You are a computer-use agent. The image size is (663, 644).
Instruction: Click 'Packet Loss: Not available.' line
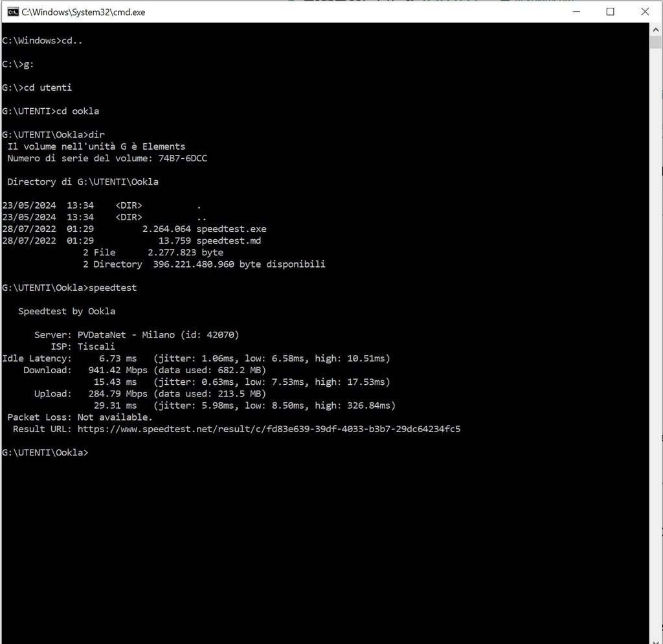[x=80, y=417]
